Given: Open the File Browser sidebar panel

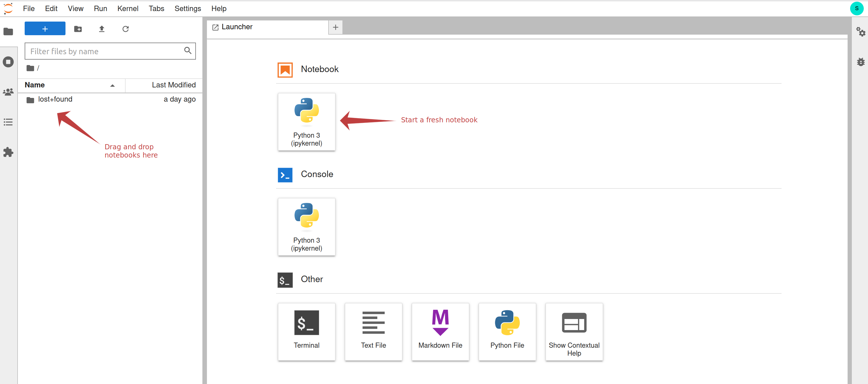Looking at the screenshot, I should click(8, 32).
